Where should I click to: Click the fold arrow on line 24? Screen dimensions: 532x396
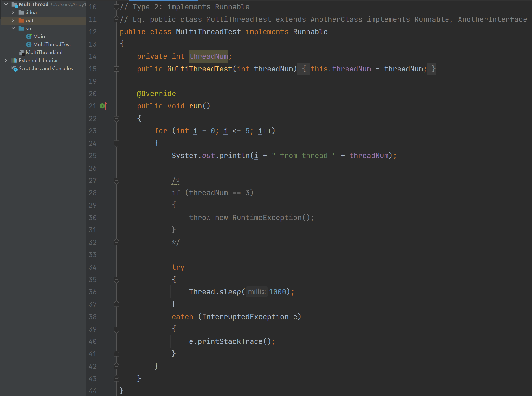pyautogui.click(x=117, y=143)
